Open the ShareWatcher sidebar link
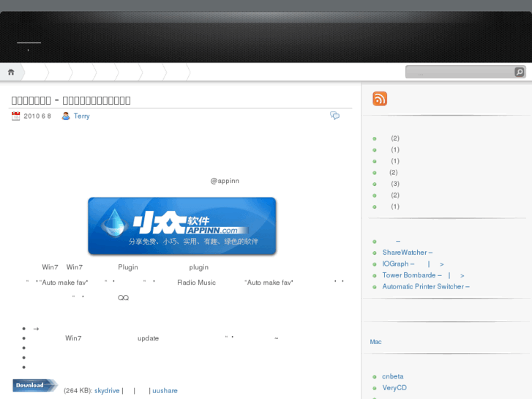 407,253
